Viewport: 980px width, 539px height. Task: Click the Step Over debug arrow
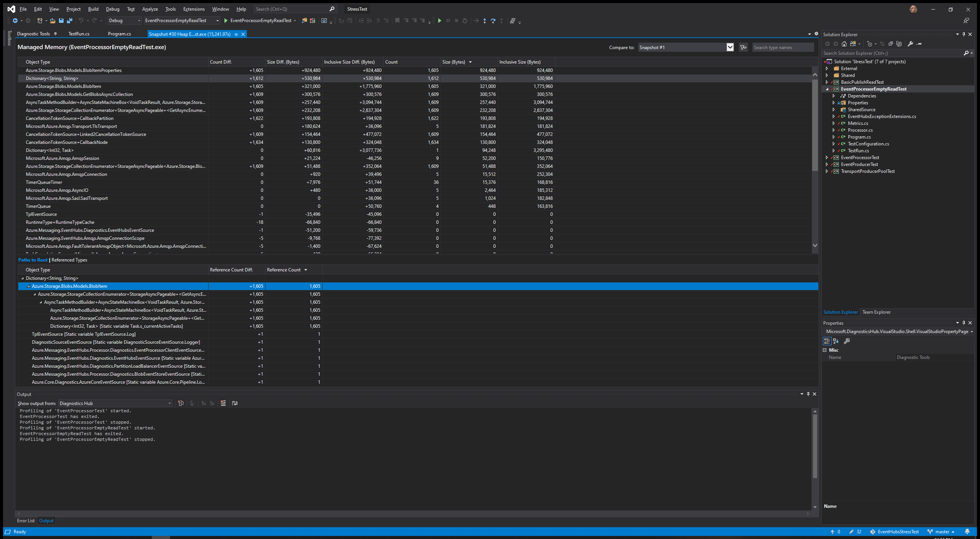click(493, 21)
